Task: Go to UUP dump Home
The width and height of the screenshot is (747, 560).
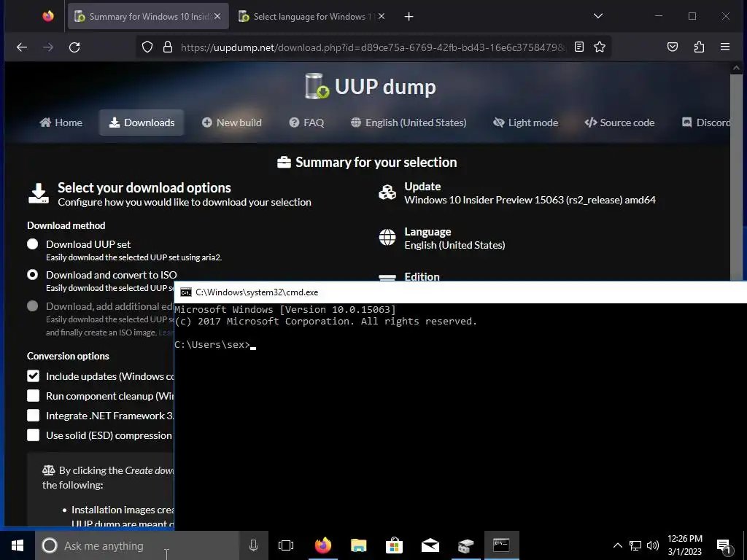Action: pos(61,122)
